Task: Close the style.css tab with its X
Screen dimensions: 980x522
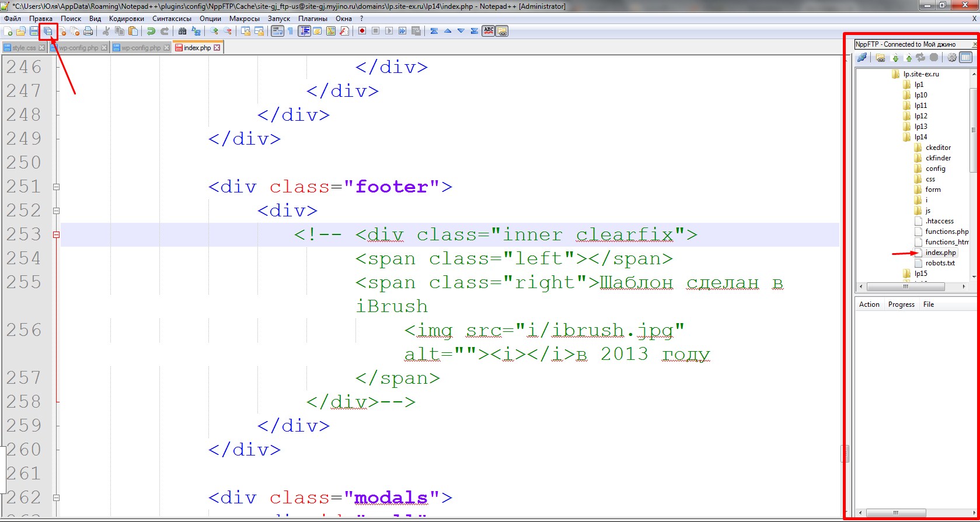Action: (x=41, y=48)
